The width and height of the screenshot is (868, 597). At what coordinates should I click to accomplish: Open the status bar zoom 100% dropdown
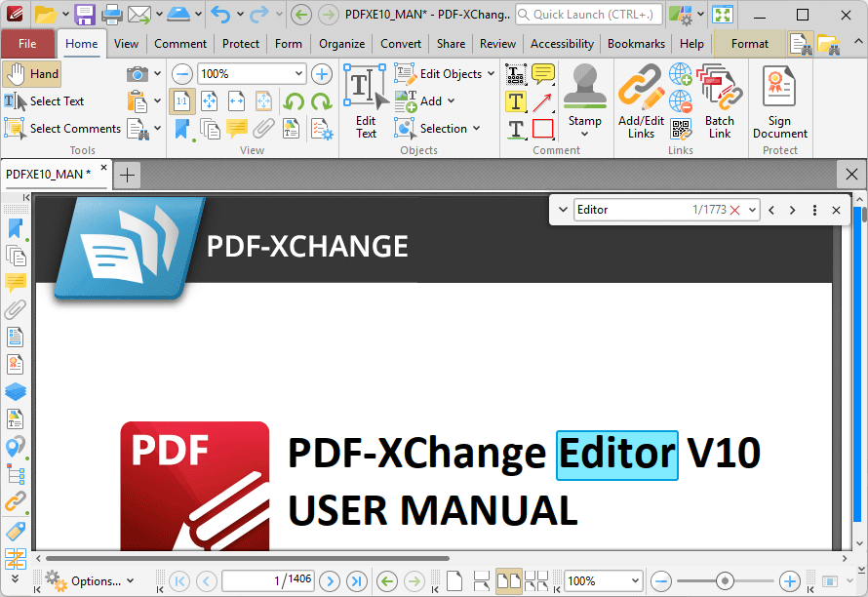tap(635, 581)
